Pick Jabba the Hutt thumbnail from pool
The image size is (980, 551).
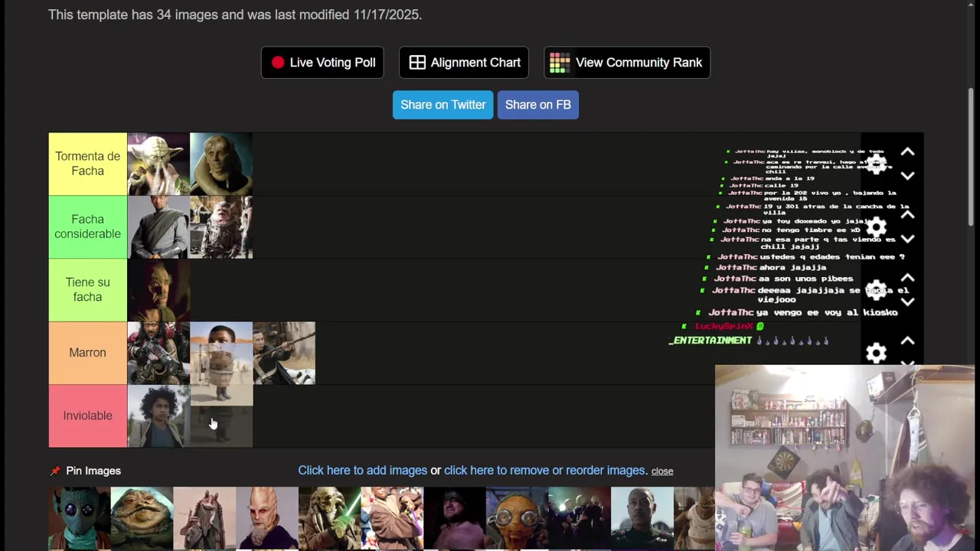(142, 519)
